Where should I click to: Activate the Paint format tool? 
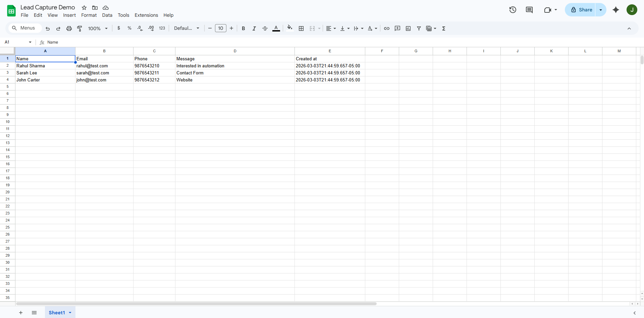80,28
